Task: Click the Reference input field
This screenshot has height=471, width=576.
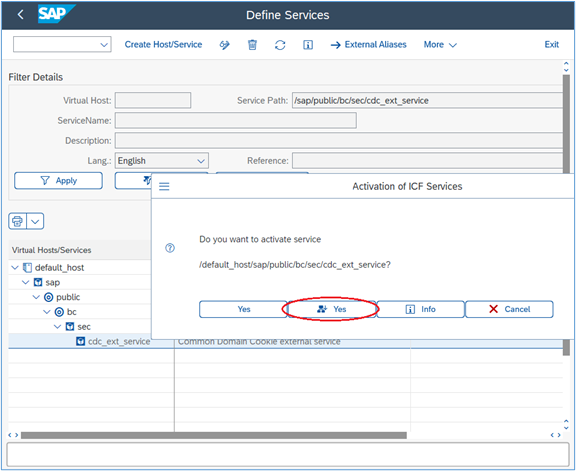Action: [427, 161]
